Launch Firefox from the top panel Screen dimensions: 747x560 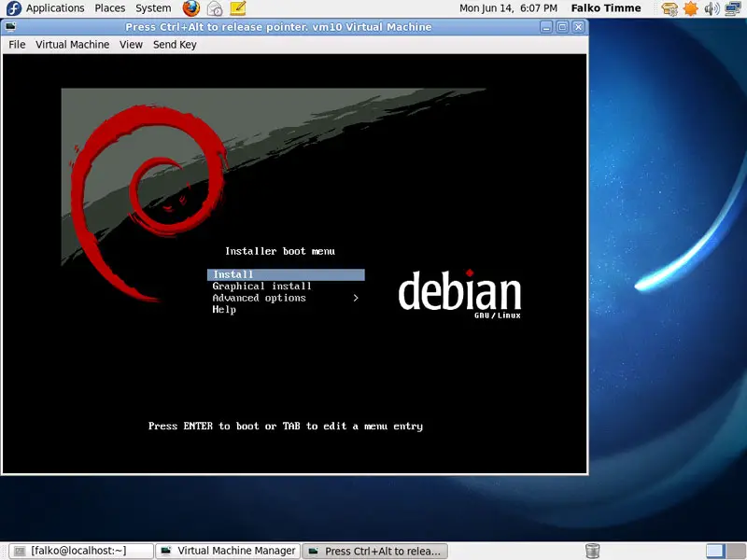pos(191,8)
